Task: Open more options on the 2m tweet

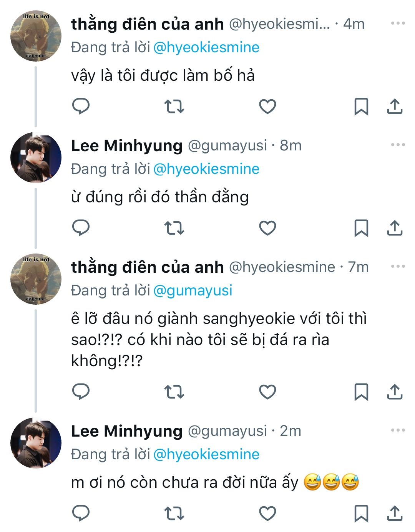Action: [x=398, y=430]
